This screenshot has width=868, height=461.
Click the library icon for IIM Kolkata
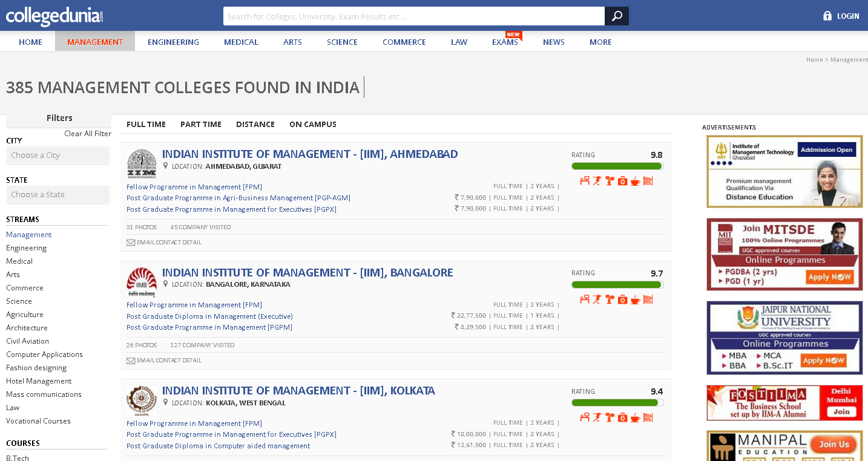tap(648, 417)
